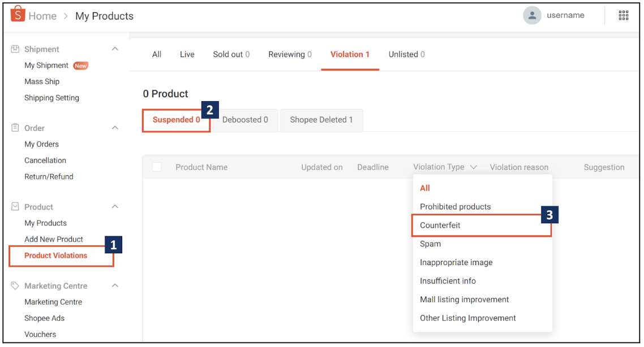Toggle the select-all products checkbox
The width and height of the screenshot is (644, 347).
(157, 167)
